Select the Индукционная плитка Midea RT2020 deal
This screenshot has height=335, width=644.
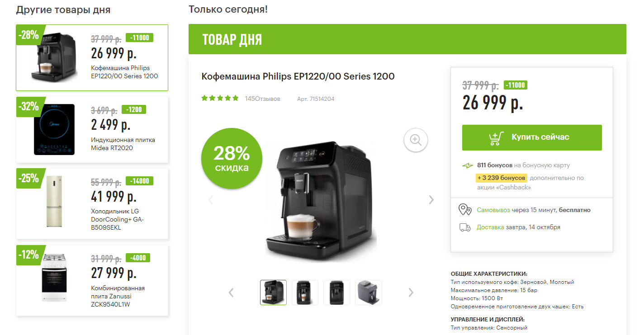(92, 130)
